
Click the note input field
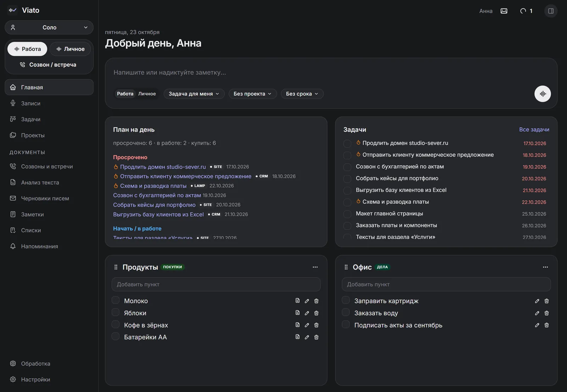point(331,72)
